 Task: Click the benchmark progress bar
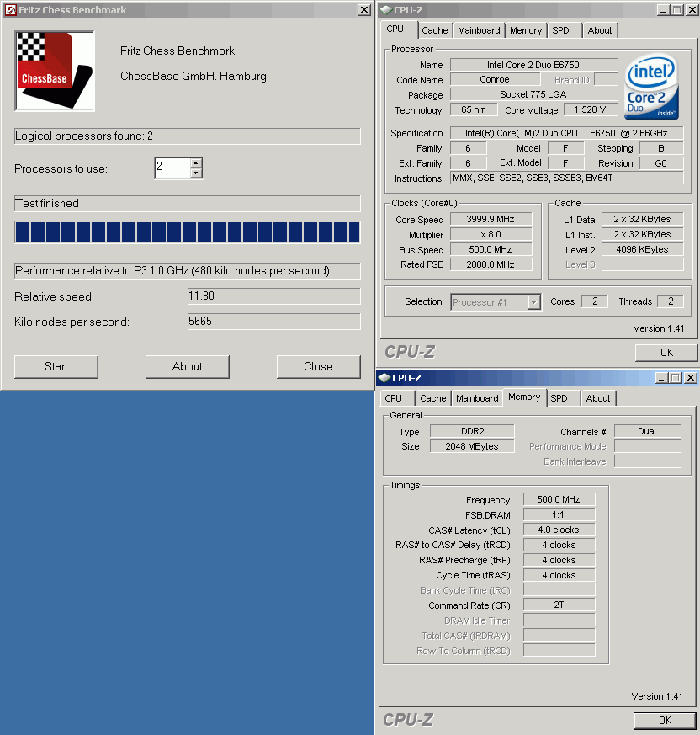point(188,232)
